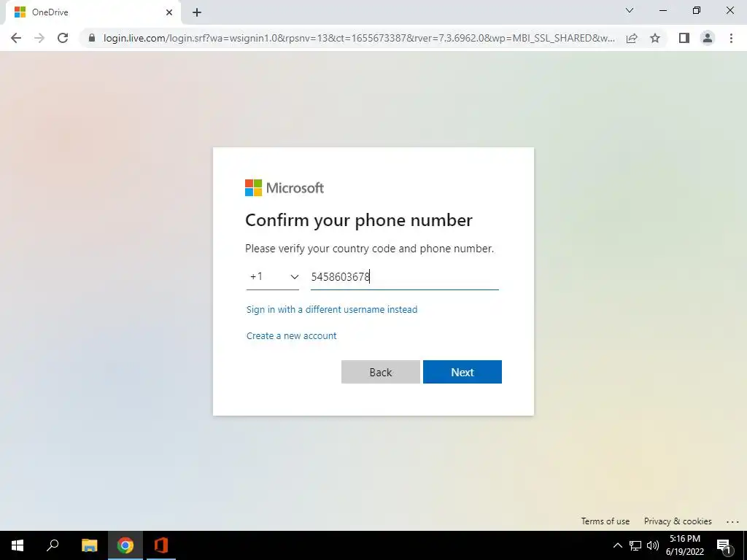
Task: Click Create a new account link
Action: click(x=292, y=335)
